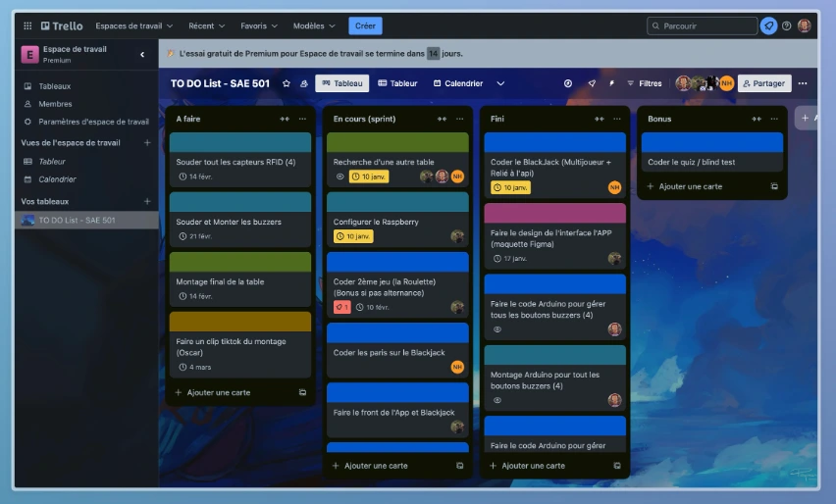836x504 pixels.
Task: Collapse the Bonus list
Action: tap(757, 119)
